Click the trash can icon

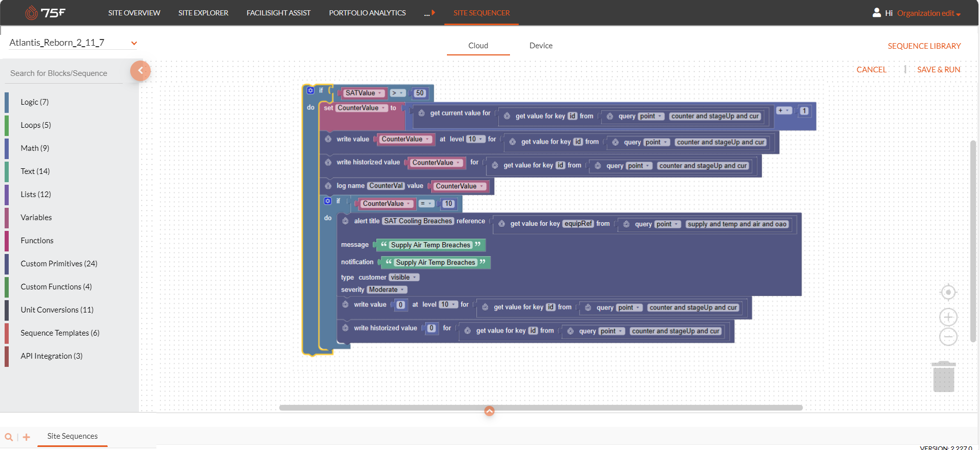944,377
